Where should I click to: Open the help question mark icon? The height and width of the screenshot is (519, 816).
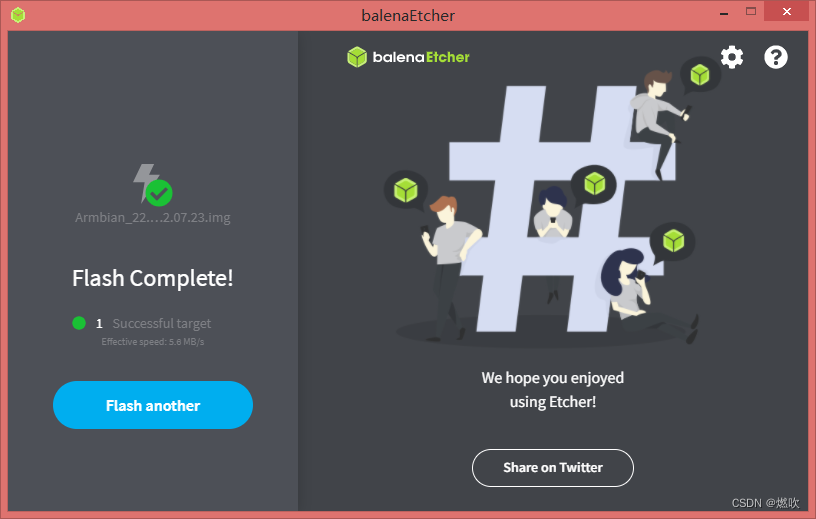tap(775, 57)
